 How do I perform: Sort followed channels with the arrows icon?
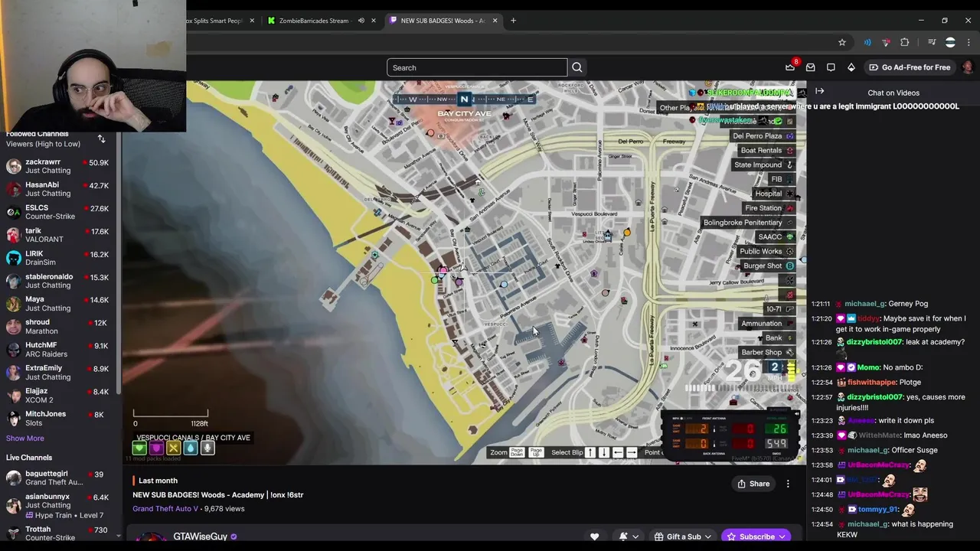[x=101, y=139]
